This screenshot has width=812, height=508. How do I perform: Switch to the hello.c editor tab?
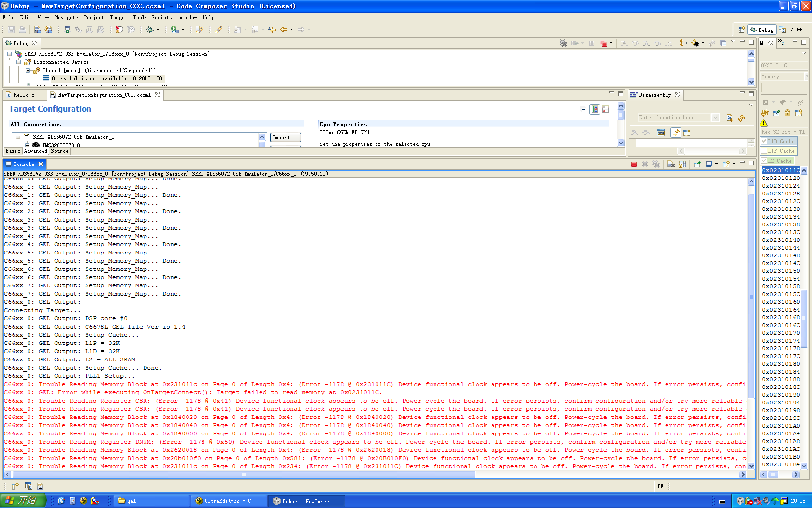[x=24, y=95]
